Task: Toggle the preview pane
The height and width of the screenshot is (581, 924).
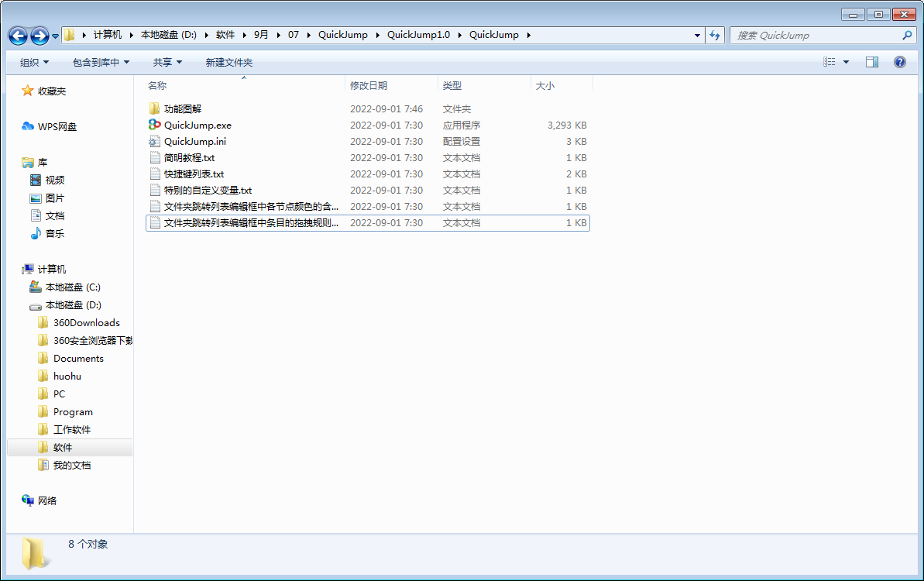Action: (x=871, y=61)
